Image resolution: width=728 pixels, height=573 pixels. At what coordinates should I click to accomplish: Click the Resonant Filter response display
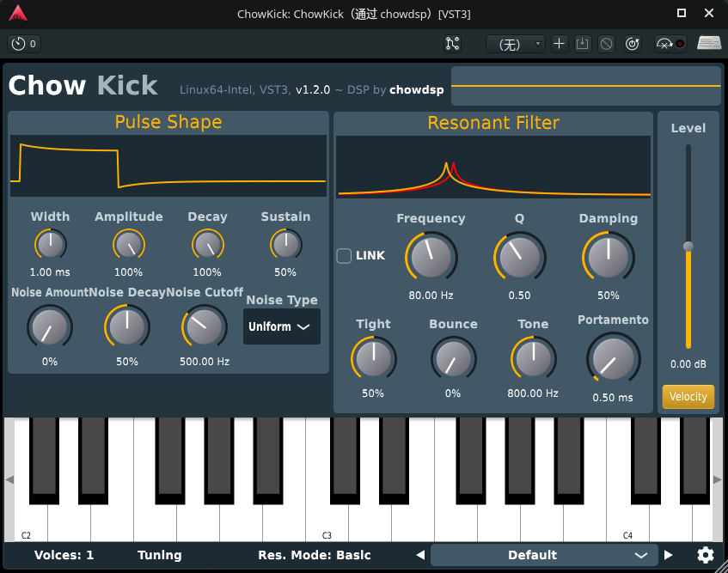click(493, 167)
